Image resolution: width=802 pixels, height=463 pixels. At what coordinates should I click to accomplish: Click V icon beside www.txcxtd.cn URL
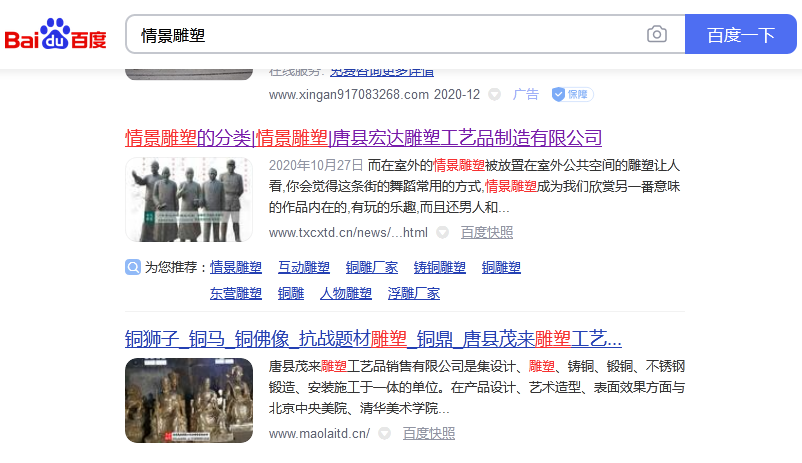coord(442,233)
